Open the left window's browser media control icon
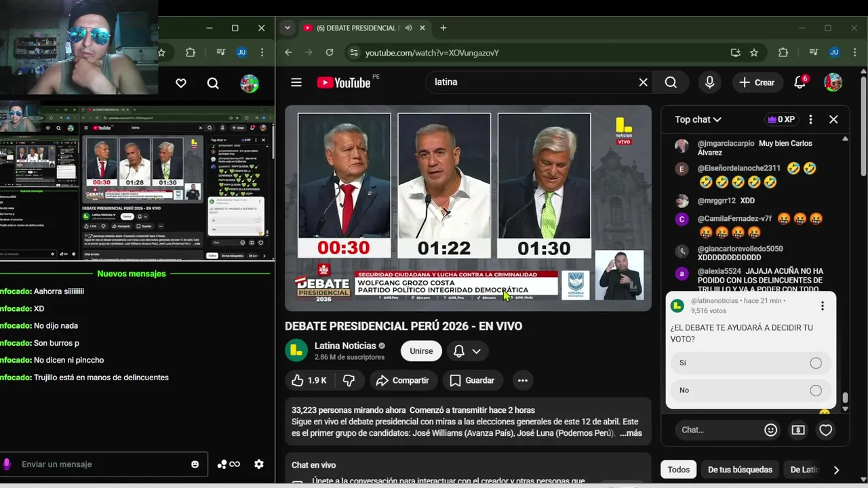868x488 pixels. (x=221, y=52)
